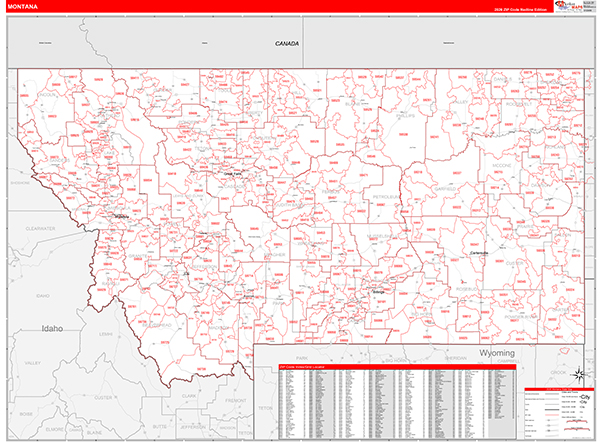Click the CLARK county label
This screenshot has width=600, height=442.
[189, 396]
